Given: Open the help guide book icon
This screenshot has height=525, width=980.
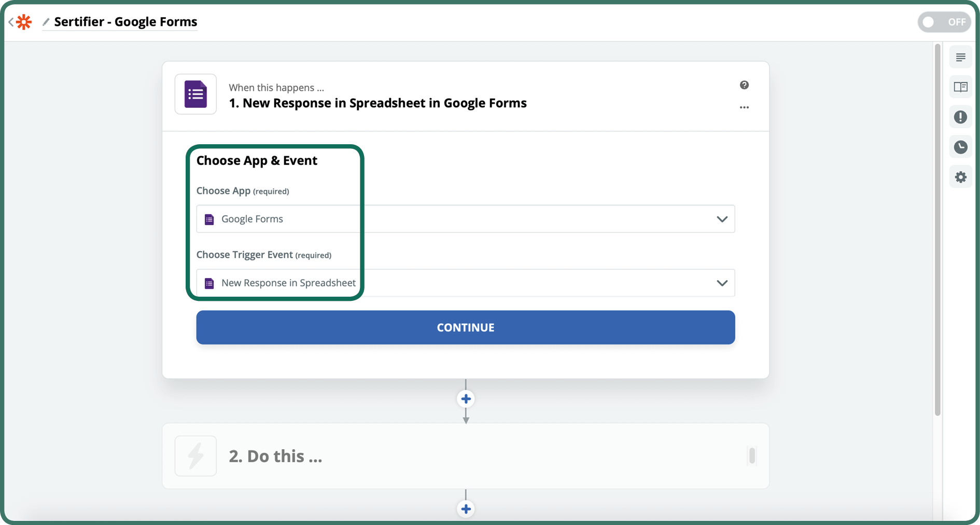Looking at the screenshot, I should pyautogui.click(x=960, y=87).
